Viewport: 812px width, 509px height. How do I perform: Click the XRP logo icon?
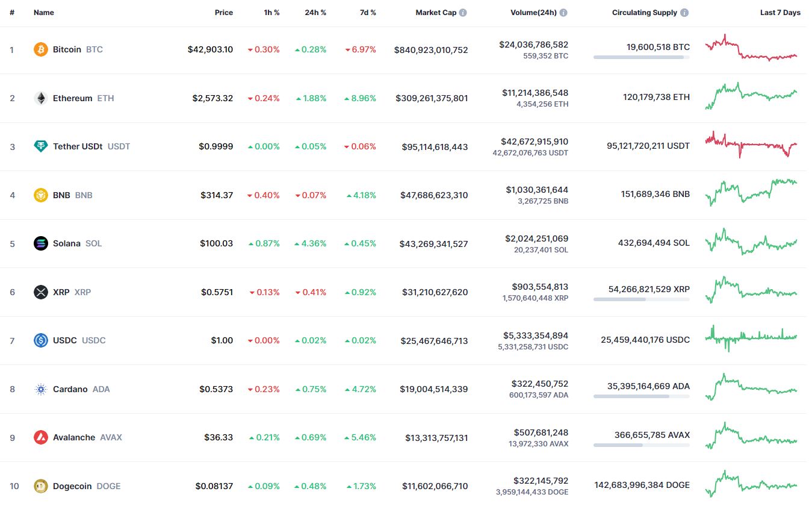pyautogui.click(x=41, y=292)
